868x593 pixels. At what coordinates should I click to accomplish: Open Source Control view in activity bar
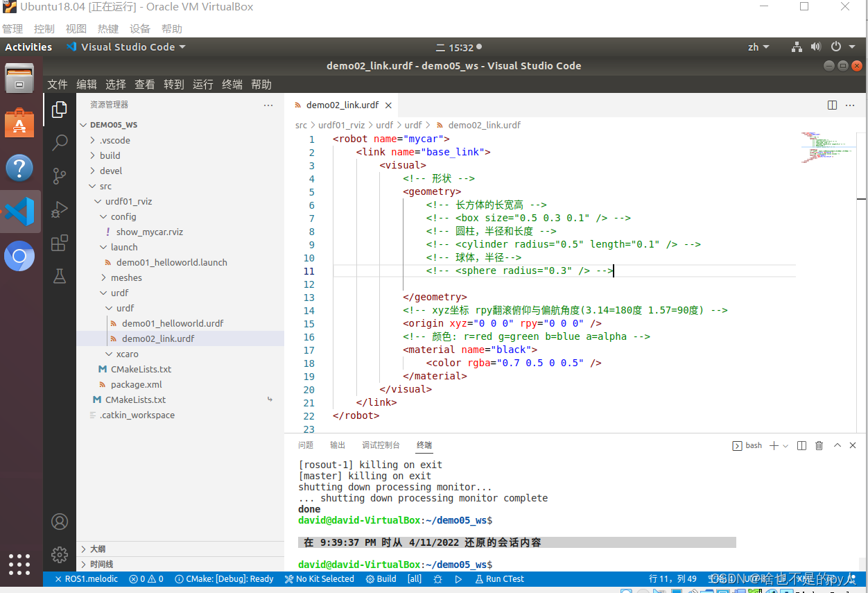coord(60,175)
